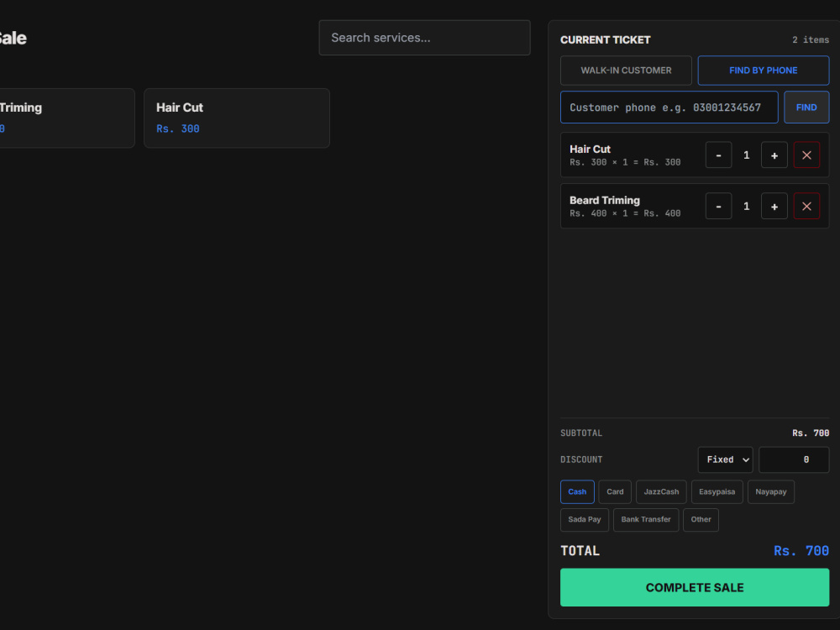This screenshot has height=630, width=840.
Task: Switch to Find By Phone tab
Action: (764, 71)
